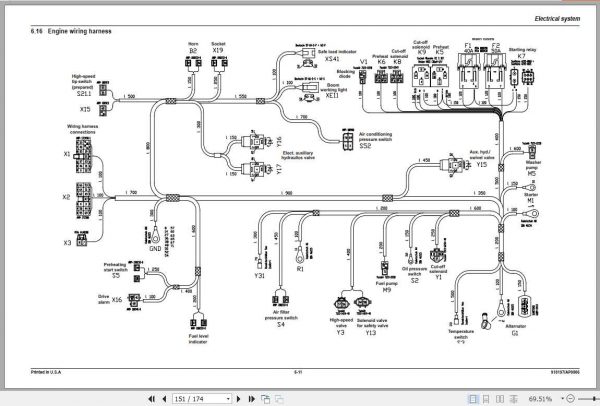This screenshot has height=406, width=600.
Task: Click the Y3 high-speed valve label
Action: coord(341,333)
